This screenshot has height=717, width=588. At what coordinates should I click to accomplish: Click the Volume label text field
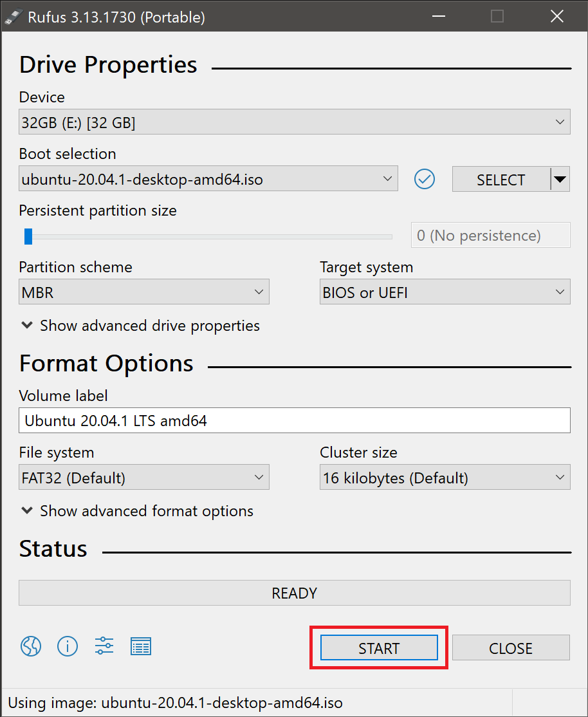pos(294,421)
